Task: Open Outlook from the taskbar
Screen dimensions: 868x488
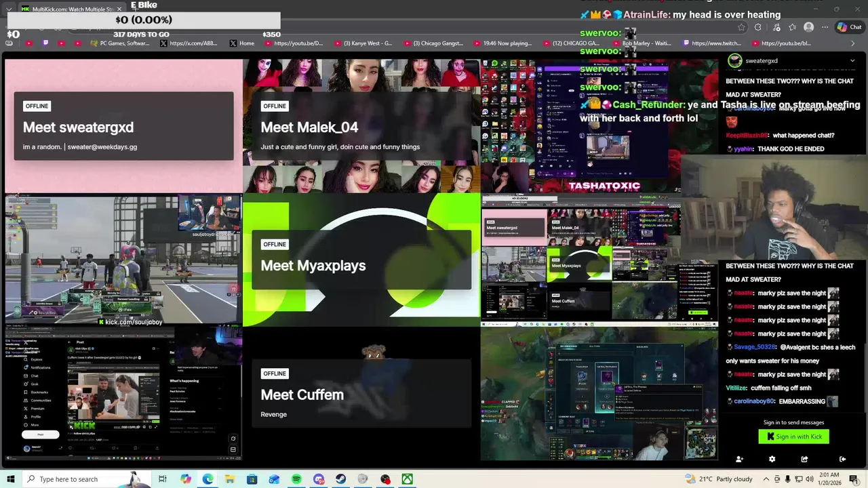Action: click(274, 479)
